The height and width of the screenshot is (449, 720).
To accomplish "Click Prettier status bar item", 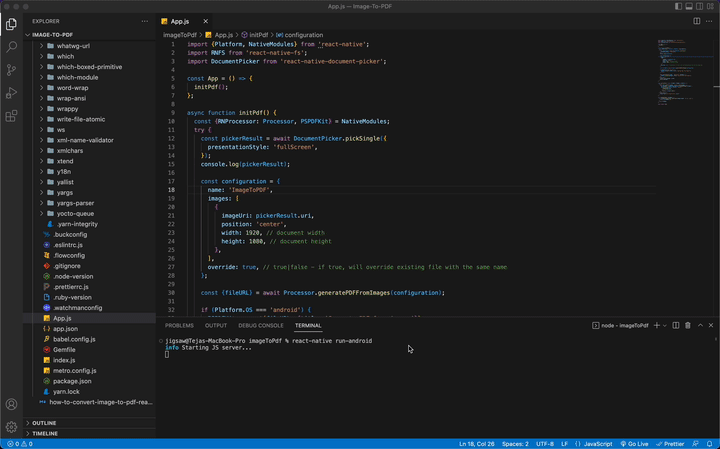I will [670, 444].
